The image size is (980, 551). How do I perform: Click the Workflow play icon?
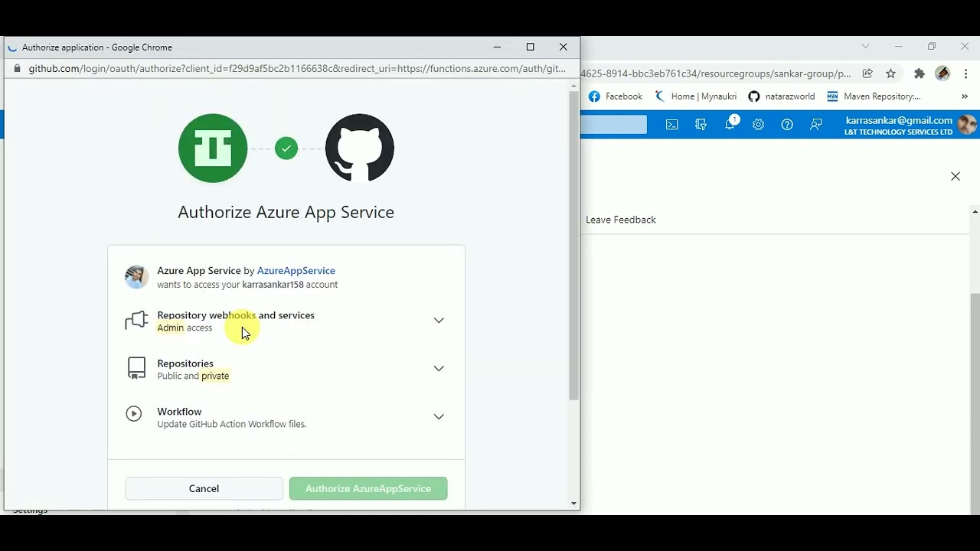tap(134, 414)
